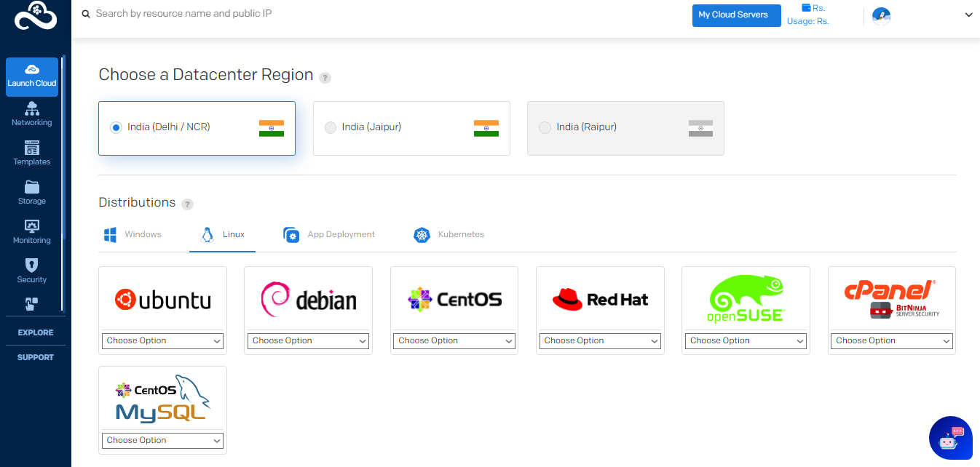
Task: Open the account menu chevron at top right
Action: coord(968,15)
